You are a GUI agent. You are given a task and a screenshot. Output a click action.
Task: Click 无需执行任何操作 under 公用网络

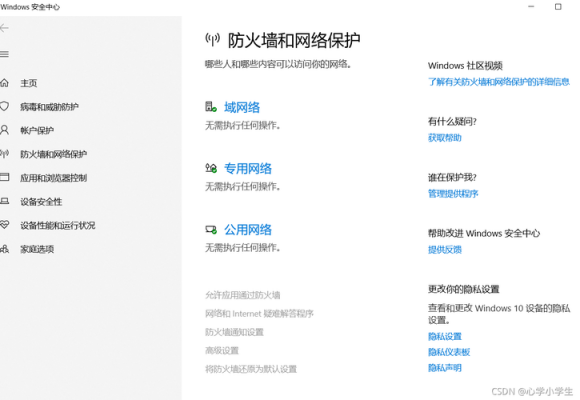tap(243, 248)
